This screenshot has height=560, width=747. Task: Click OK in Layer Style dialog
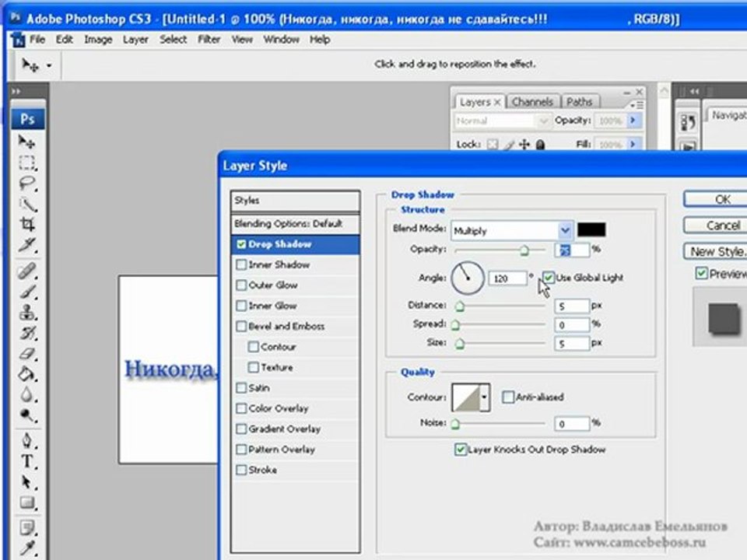(717, 200)
